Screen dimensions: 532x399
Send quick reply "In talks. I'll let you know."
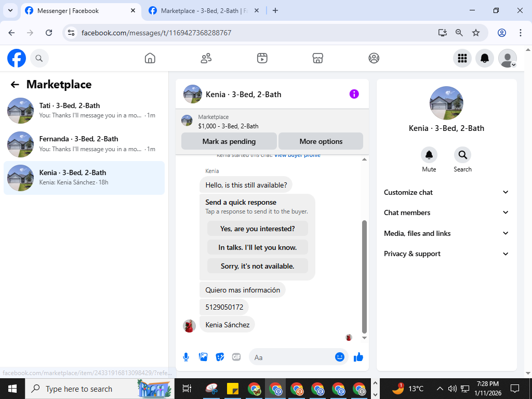pyautogui.click(x=258, y=247)
